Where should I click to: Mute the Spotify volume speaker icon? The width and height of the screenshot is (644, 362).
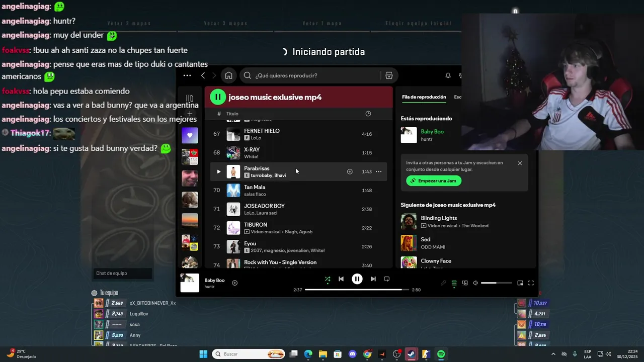[475, 283]
